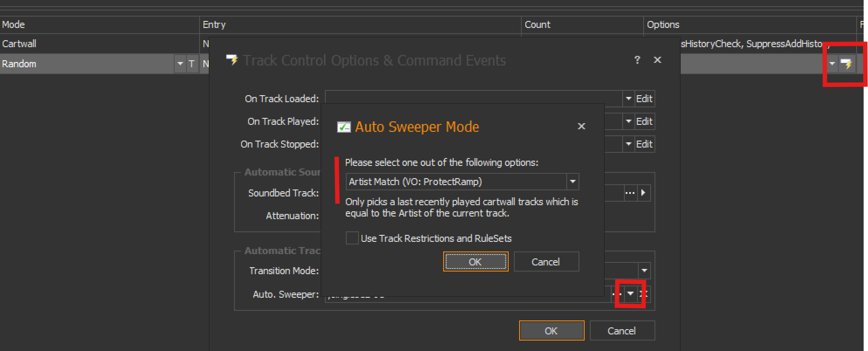Browse for Soundbed Track with ellipsis button
Image resolution: width=868 pixels, height=351 pixels.
click(630, 193)
